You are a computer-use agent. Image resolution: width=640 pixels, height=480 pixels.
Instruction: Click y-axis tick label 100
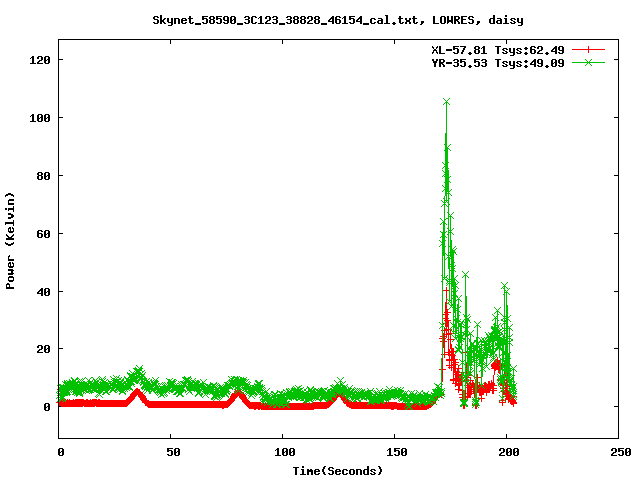(x=40, y=118)
